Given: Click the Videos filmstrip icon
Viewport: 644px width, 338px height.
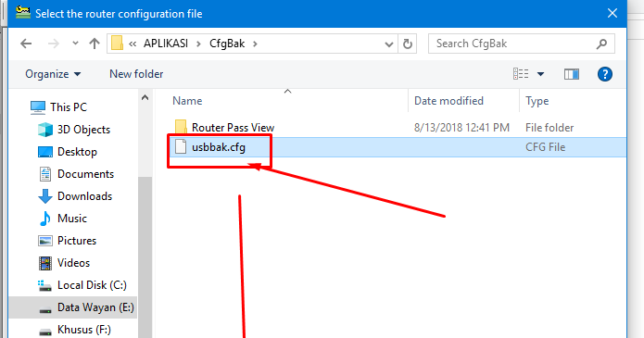Looking at the screenshot, I should [x=45, y=263].
